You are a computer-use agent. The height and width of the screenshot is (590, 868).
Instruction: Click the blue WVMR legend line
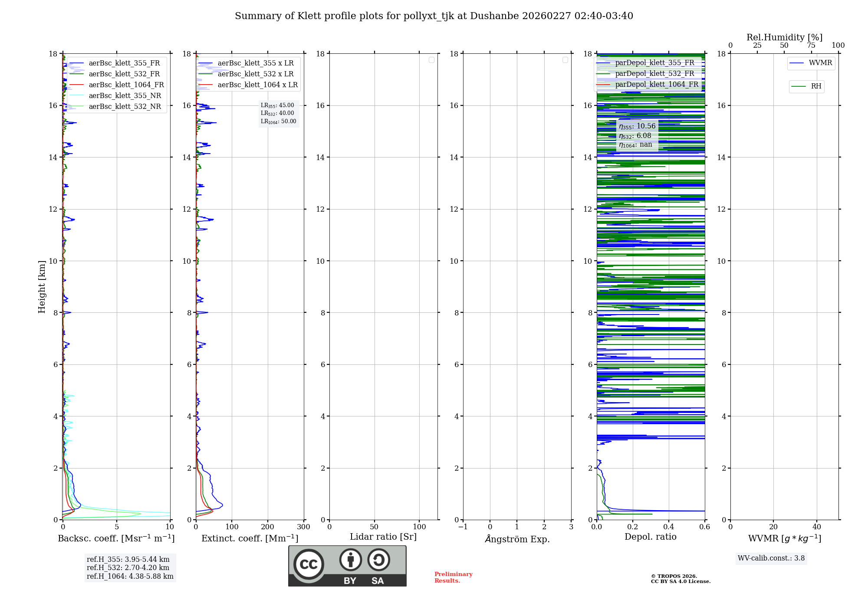click(x=797, y=63)
